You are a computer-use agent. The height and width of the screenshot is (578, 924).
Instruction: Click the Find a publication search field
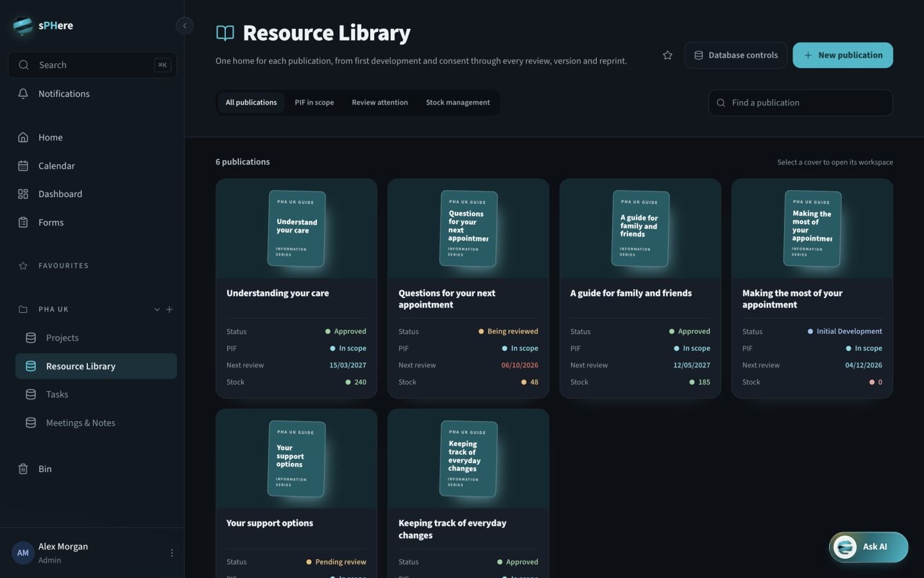pyautogui.click(x=801, y=103)
